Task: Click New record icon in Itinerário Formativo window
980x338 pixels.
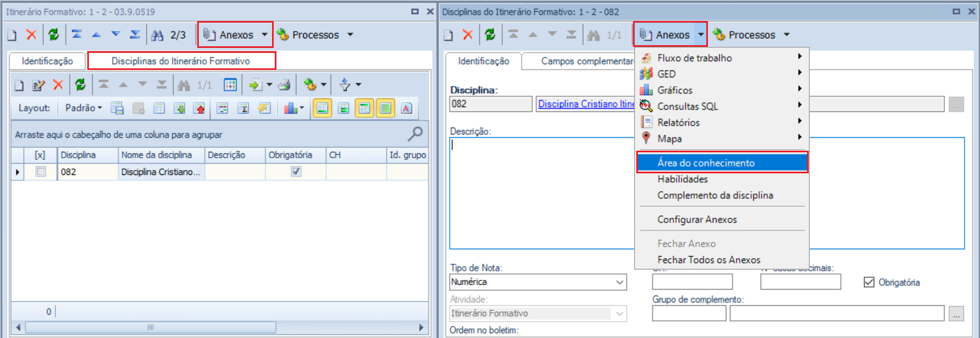Action: tap(12, 35)
